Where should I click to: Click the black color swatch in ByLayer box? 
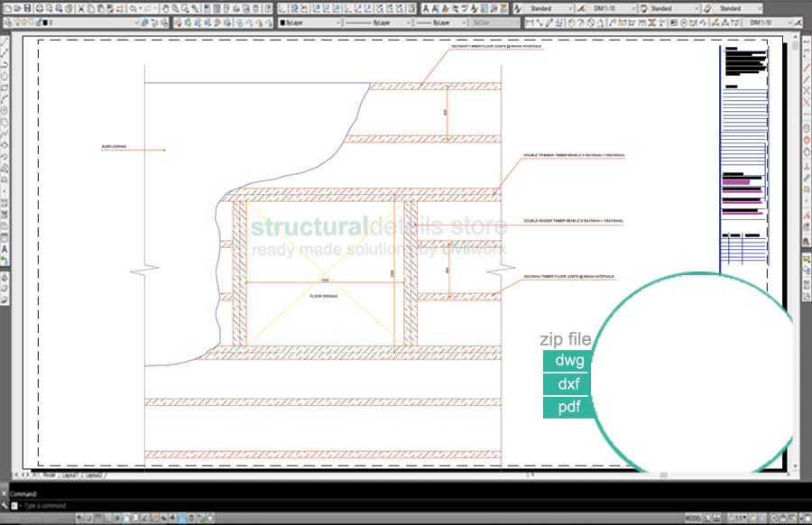(x=283, y=23)
